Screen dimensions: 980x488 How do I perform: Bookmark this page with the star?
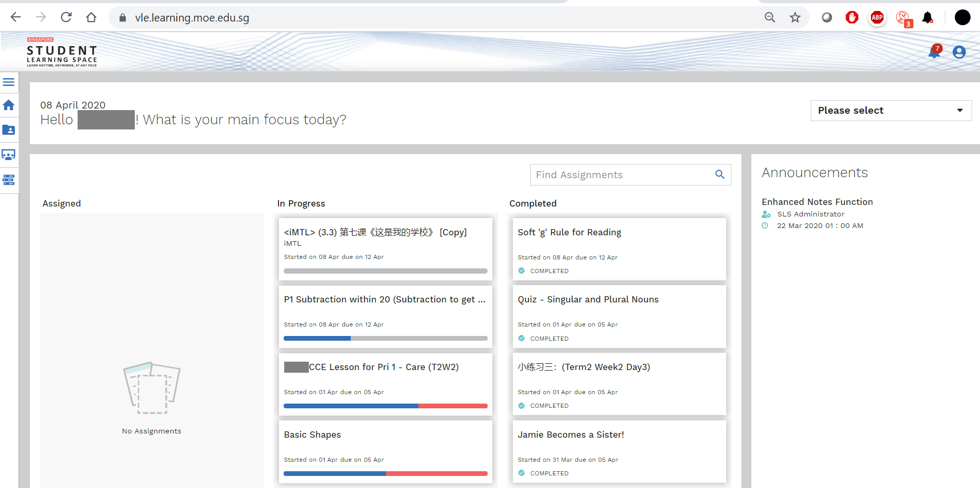[795, 17]
